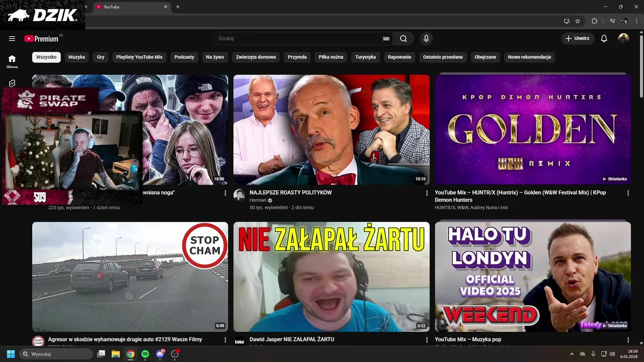Viewport: 644px width, 362px height.
Task: Select Playlisty YouTube Mix chip
Action: pos(139,57)
